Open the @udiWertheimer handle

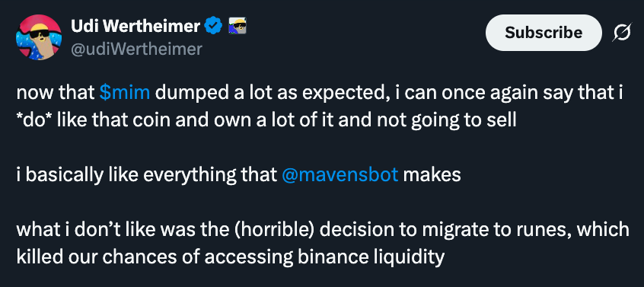[x=137, y=49]
